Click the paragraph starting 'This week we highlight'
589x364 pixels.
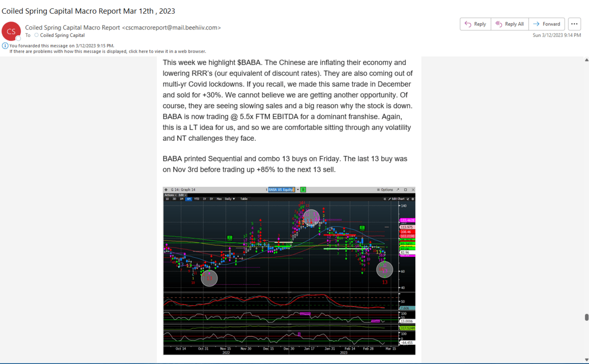tap(288, 100)
